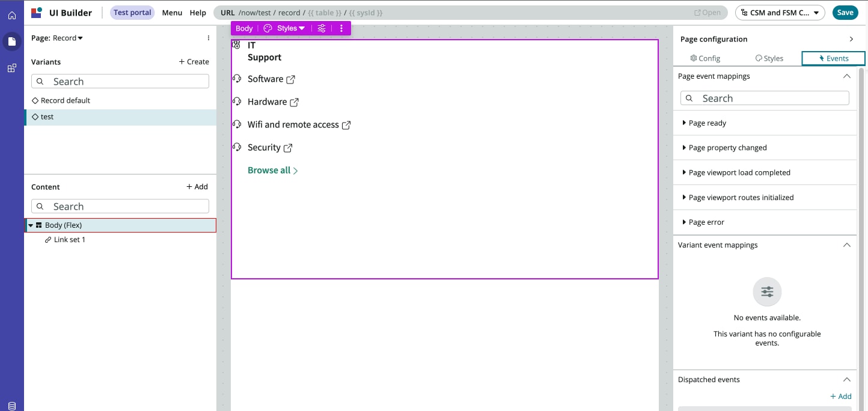Click the headset icon beside Security
Image resolution: width=868 pixels, height=411 pixels.
click(x=237, y=147)
